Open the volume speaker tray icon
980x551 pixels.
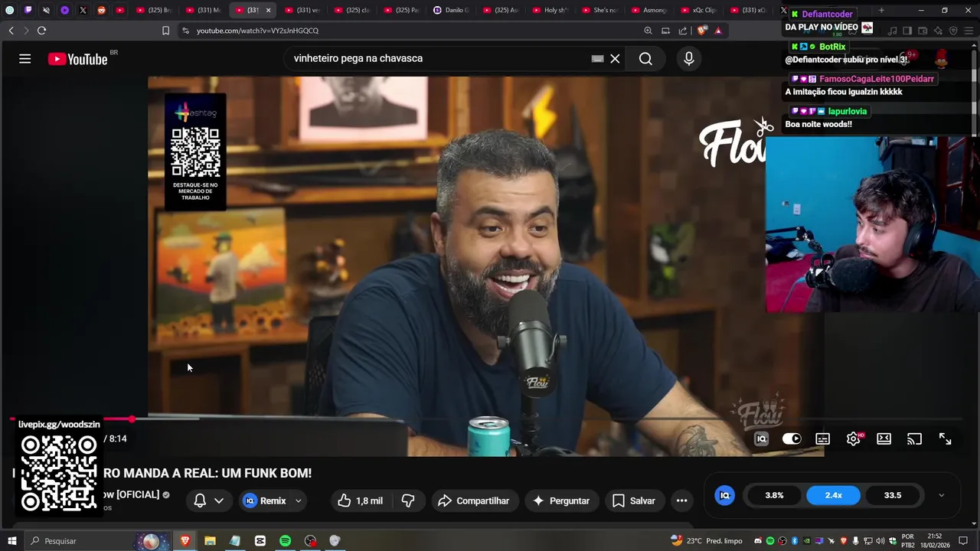[880, 541]
